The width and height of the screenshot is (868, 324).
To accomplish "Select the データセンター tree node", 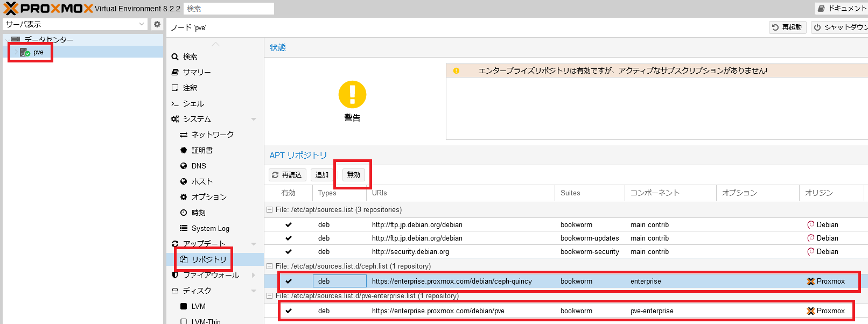I will tap(49, 40).
